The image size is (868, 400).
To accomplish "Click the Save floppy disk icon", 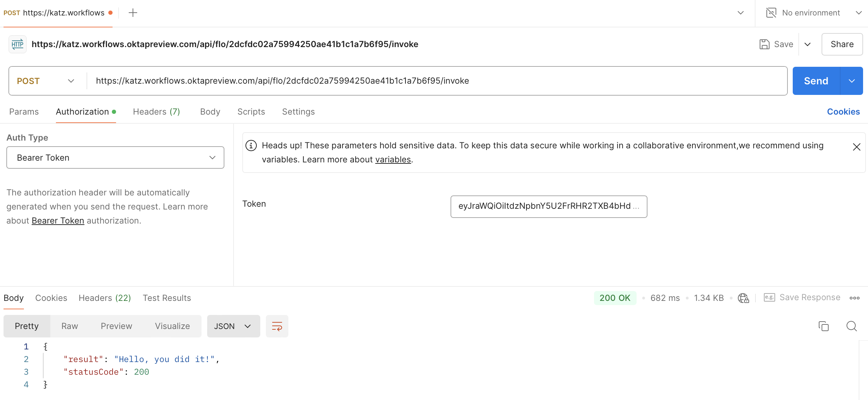I will click(x=764, y=44).
